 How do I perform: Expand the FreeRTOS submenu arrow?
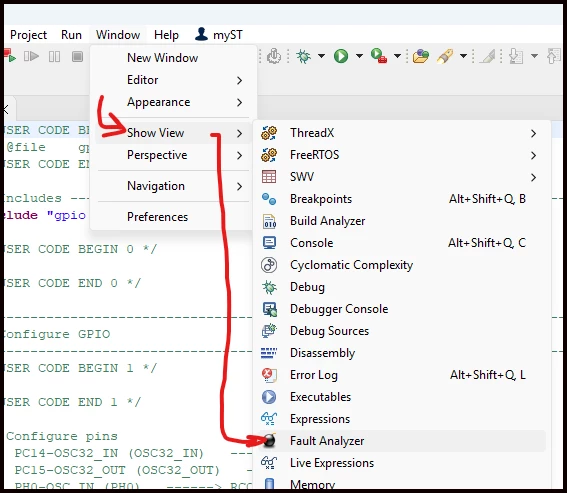533,156
